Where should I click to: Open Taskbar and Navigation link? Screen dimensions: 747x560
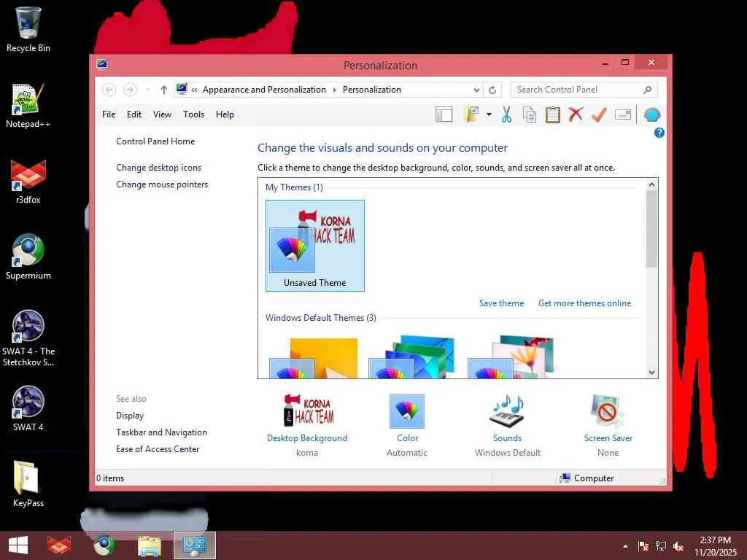161,432
